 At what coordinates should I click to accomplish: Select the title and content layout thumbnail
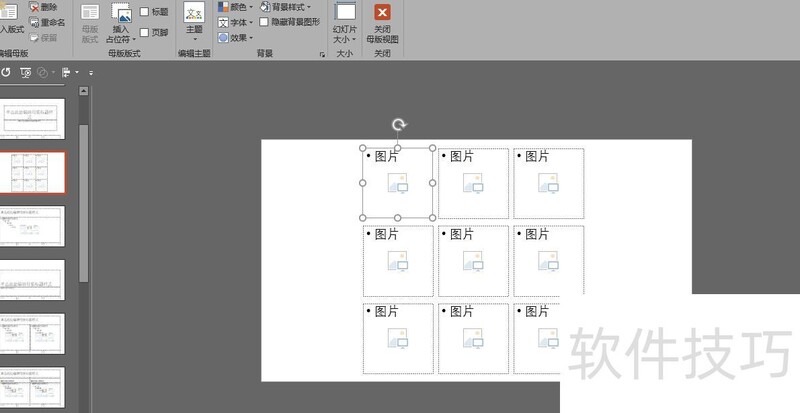pyautogui.click(x=32, y=226)
